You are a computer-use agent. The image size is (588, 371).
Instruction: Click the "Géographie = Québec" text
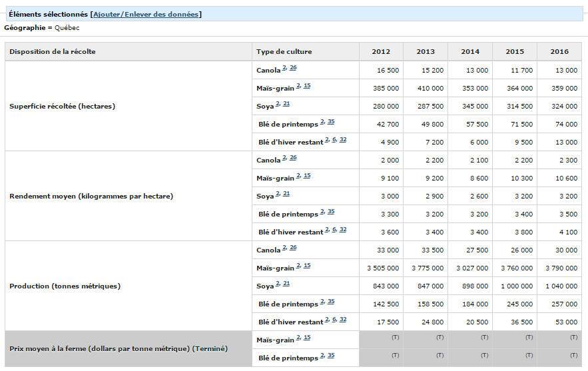[x=42, y=28]
